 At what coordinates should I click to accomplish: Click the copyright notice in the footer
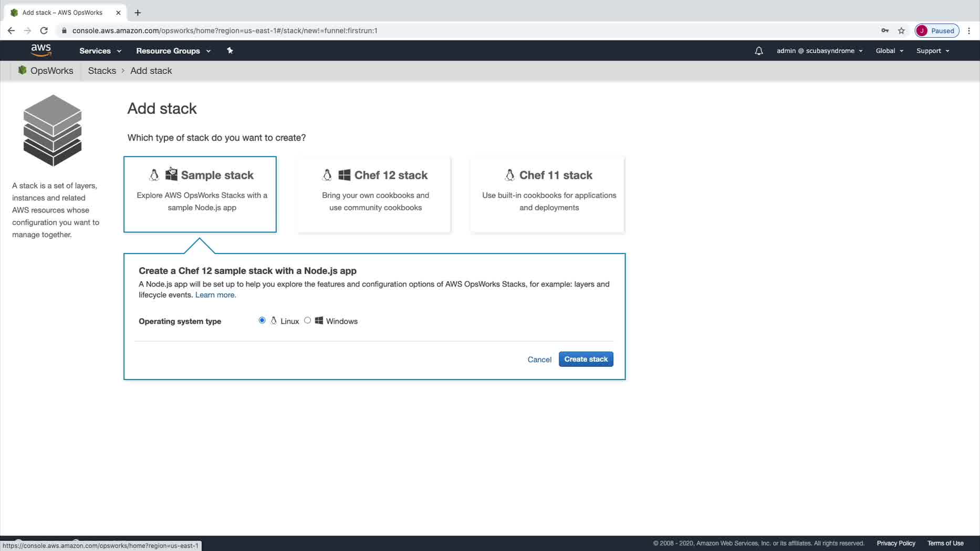pyautogui.click(x=758, y=543)
